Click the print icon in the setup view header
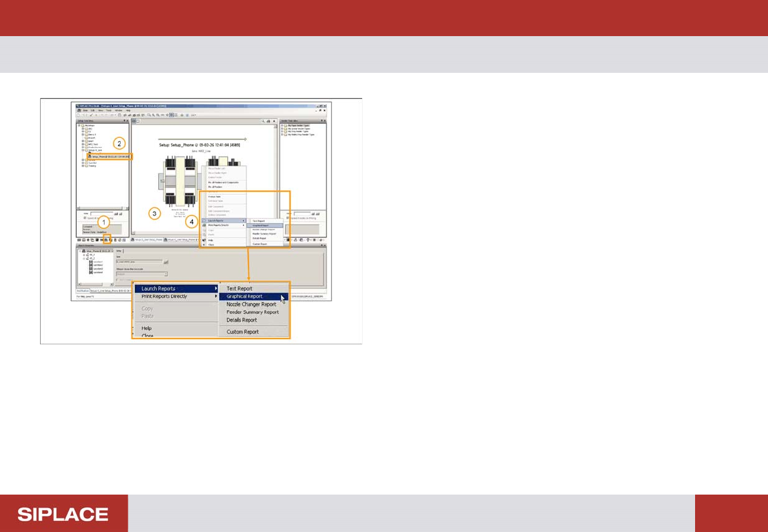The image size is (768, 532). click(270, 121)
